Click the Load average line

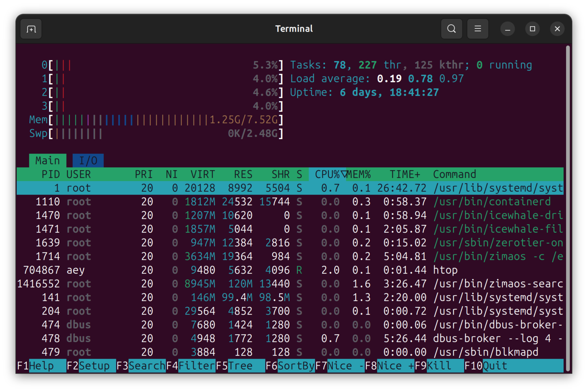click(377, 79)
